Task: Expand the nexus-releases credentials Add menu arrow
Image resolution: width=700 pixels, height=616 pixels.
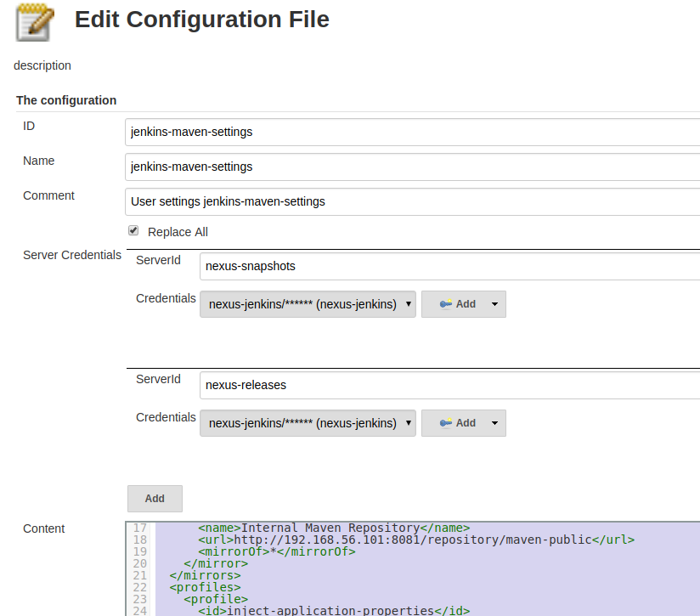Action: pos(494,423)
